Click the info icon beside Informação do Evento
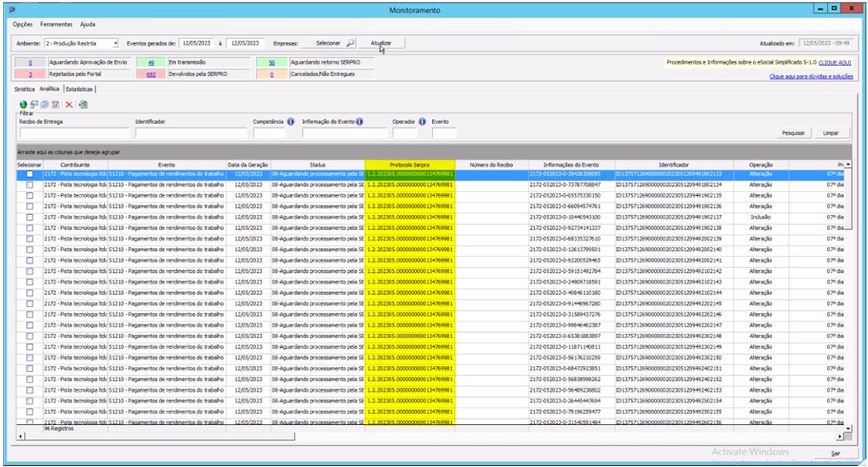 [x=359, y=122]
